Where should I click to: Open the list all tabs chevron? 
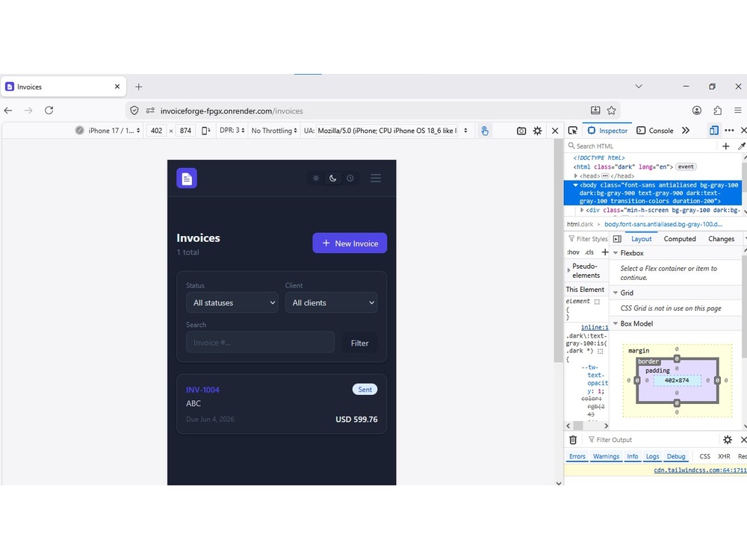pyautogui.click(x=639, y=87)
